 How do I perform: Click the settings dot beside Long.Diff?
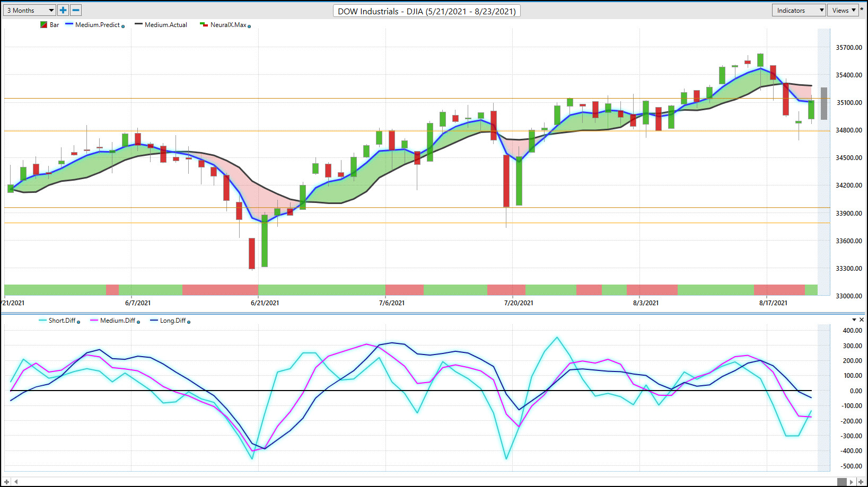tap(189, 322)
